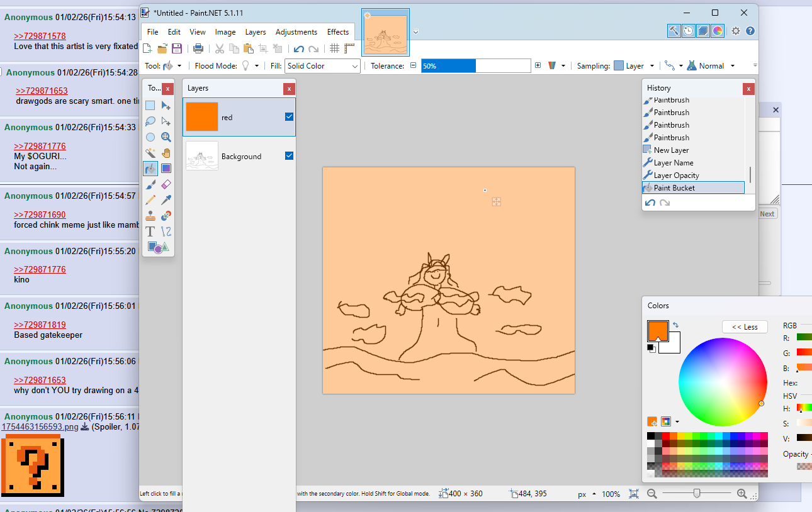Click the Save icon in toolbar
The height and width of the screenshot is (512, 812).
tap(177, 48)
